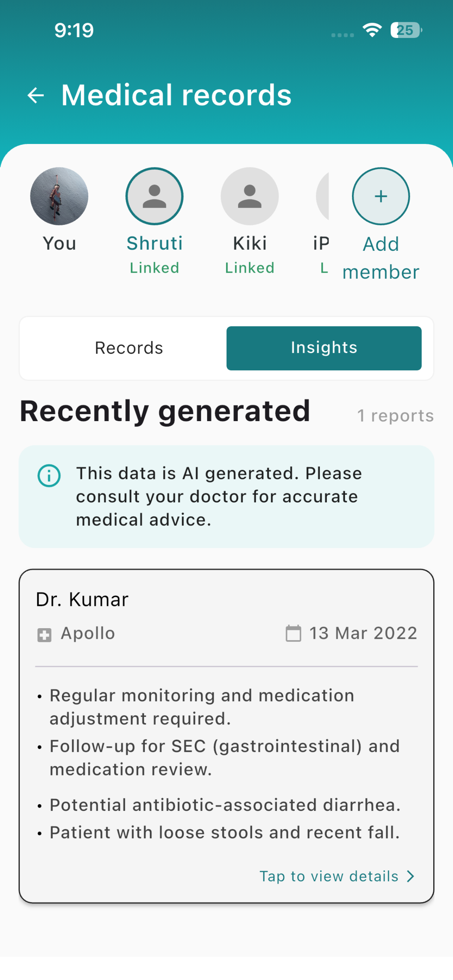Tap the partially hidden iP member avatar
Screen dimensions: 453x980
(x=322, y=196)
